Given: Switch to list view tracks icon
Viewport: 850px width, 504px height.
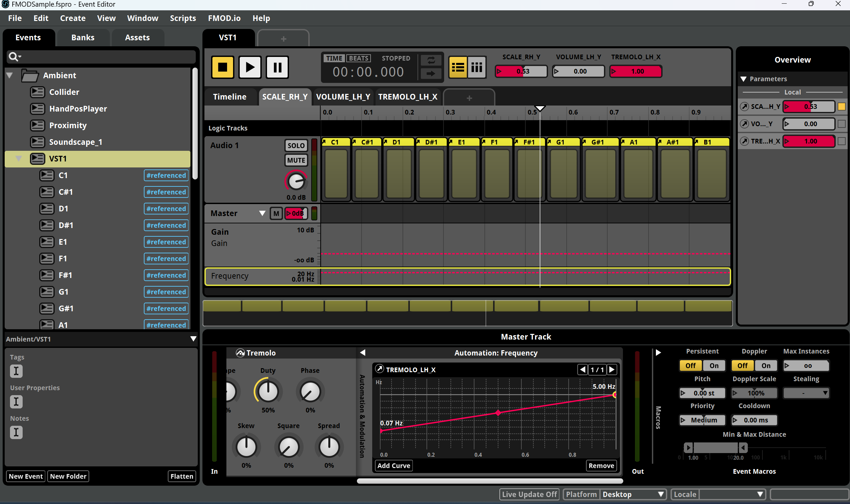Looking at the screenshot, I should (x=458, y=67).
